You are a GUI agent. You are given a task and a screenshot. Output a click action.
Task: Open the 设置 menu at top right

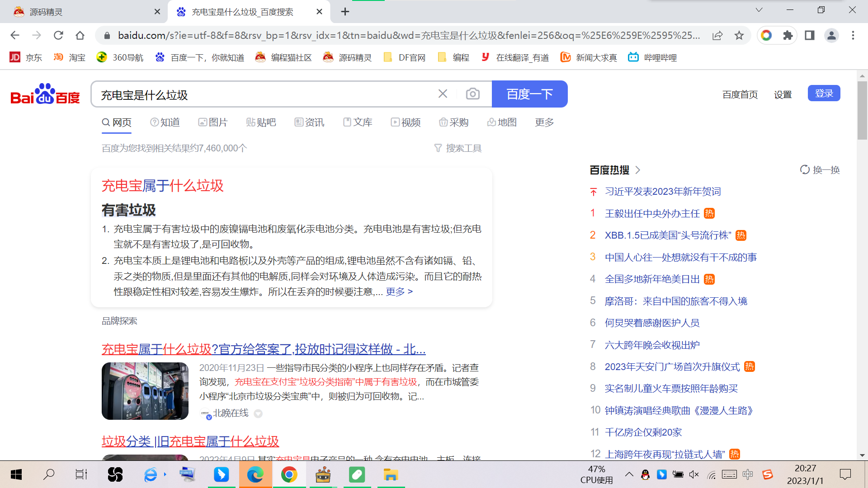pyautogui.click(x=783, y=94)
